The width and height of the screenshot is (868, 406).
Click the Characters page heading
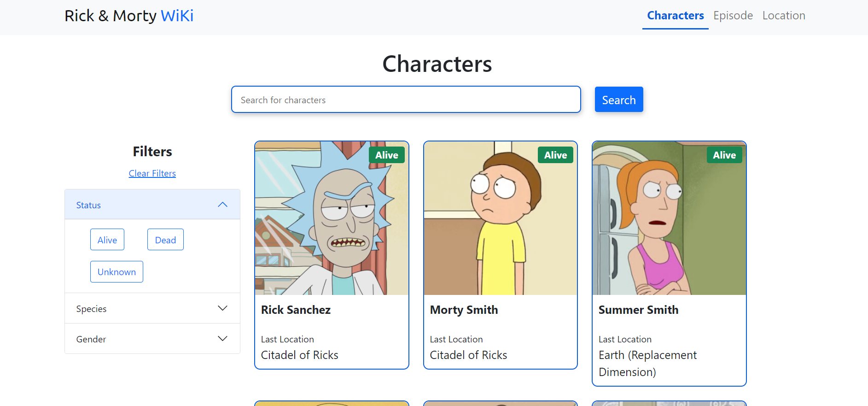[x=437, y=64]
